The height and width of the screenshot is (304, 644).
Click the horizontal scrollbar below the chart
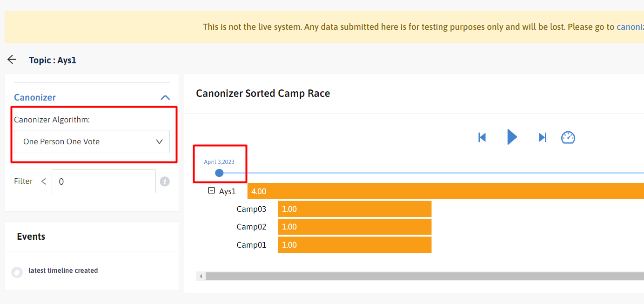coord(419,276)
